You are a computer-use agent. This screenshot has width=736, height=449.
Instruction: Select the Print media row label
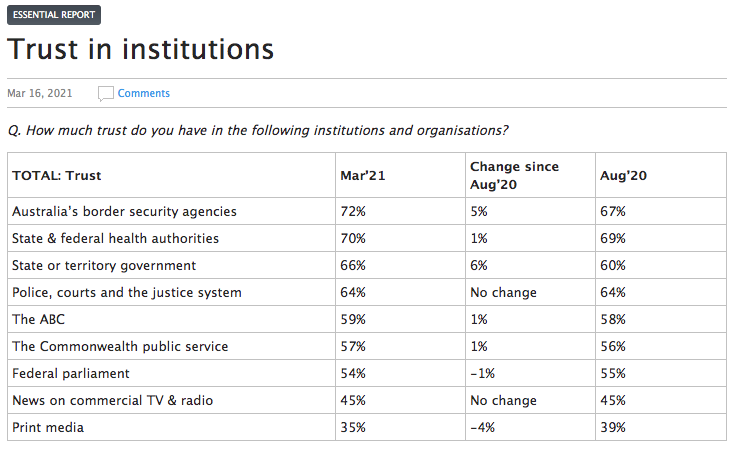[48, 428]
